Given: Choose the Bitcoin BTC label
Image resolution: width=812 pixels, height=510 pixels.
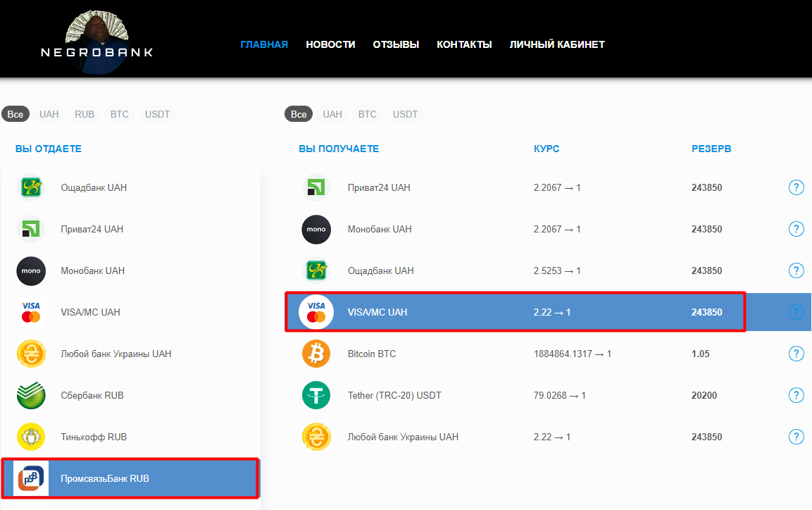Looking at the screenshot, I should point(372,354).
